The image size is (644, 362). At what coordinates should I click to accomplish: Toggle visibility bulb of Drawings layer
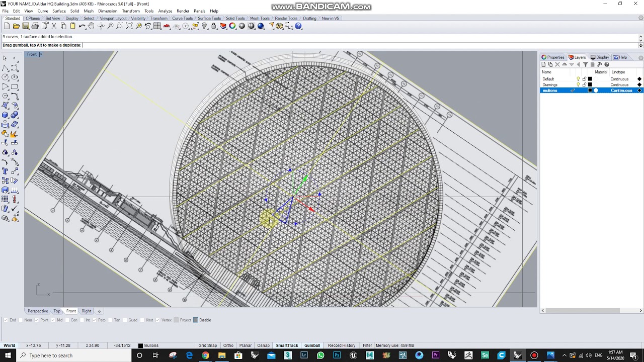click(578, 84)
